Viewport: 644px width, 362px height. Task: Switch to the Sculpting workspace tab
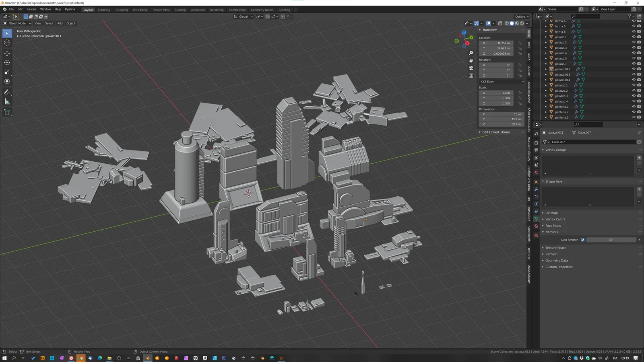[121, 10]
